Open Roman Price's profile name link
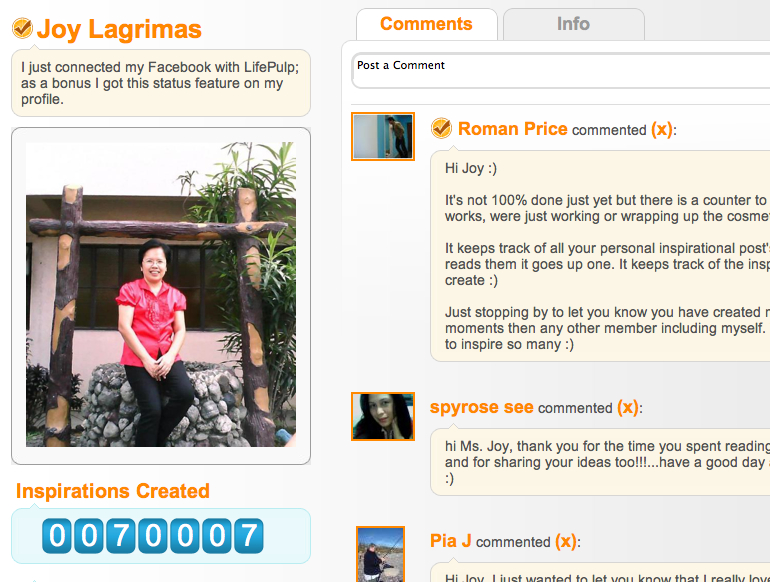The height and width of the screenshot is (582, 770). [x=513, y=129]
